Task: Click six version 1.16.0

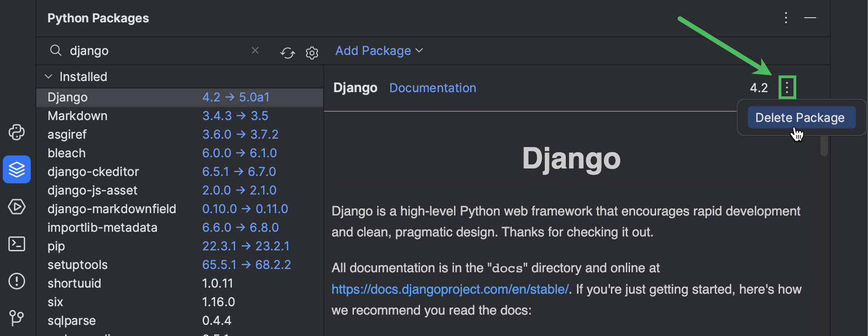Action: coord(218,302)
